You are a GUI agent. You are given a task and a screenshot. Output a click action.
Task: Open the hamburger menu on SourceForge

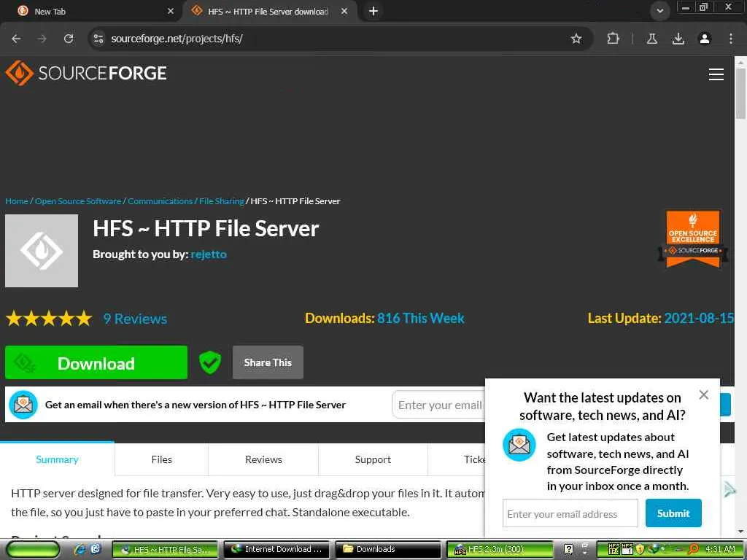point(716,74)
